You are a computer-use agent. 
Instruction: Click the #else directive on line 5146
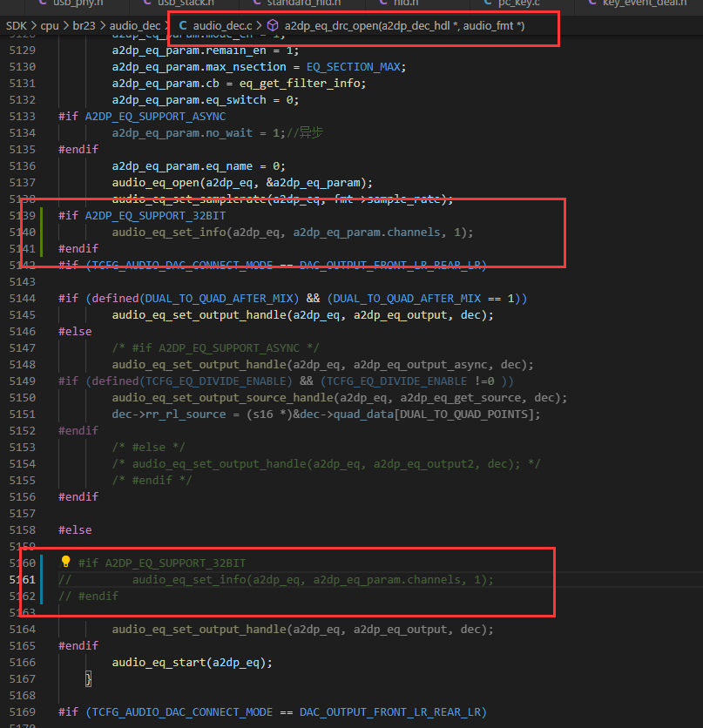coord(75,332)
